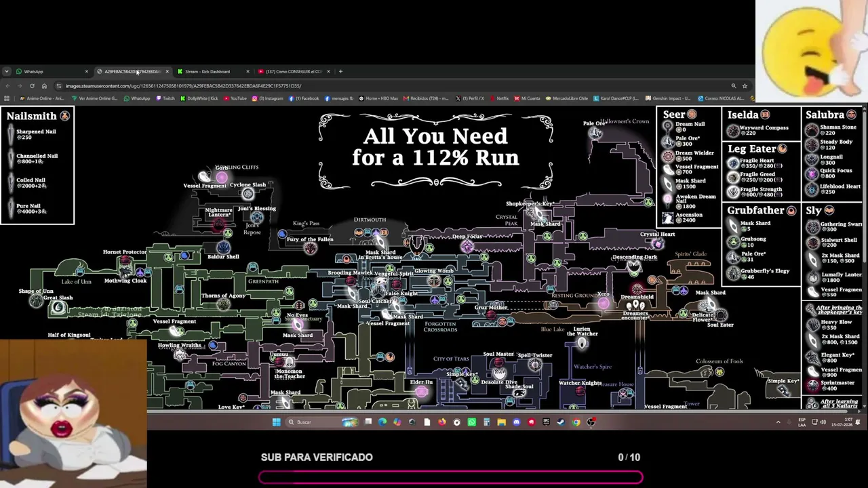868x488 pixels.
Task: Open the zoom magnifier in the address bar
Action: pyautogui.click(x=733, y=86)
